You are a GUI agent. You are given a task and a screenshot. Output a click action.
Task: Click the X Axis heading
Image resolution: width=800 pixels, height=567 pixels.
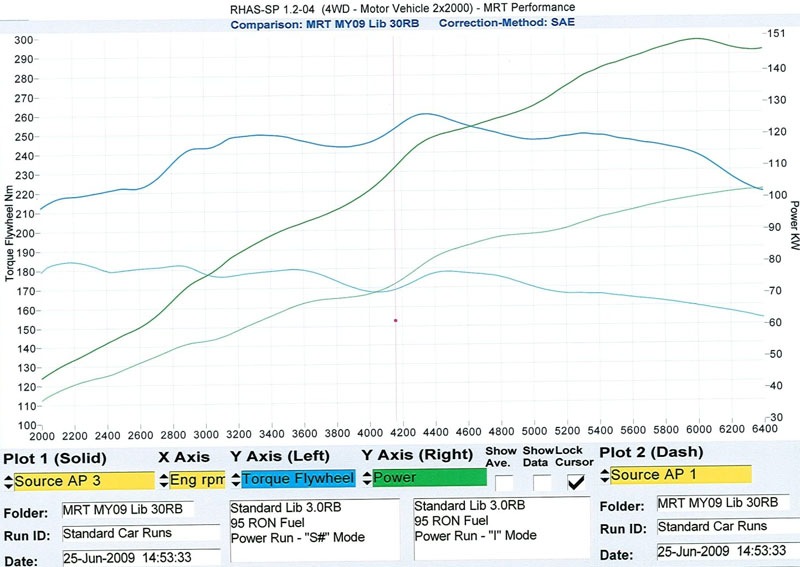(x=184, y=457)
